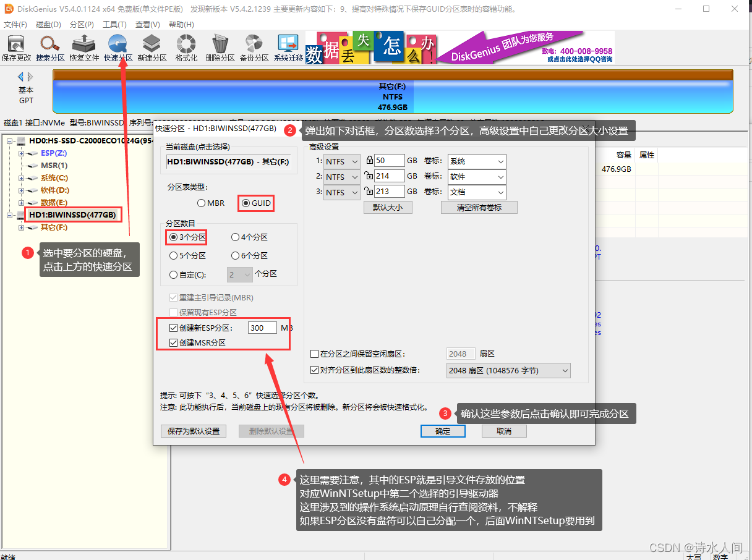Open the 分区(P) menu
The height and width of the screenshot is (560, 752).
pyautogui.click(x=82, y=25)
